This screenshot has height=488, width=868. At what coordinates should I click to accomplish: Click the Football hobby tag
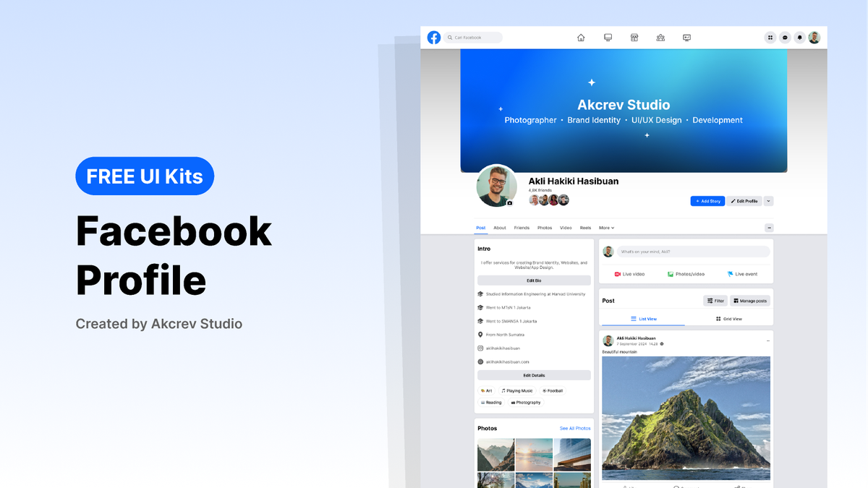pos(553,390)
